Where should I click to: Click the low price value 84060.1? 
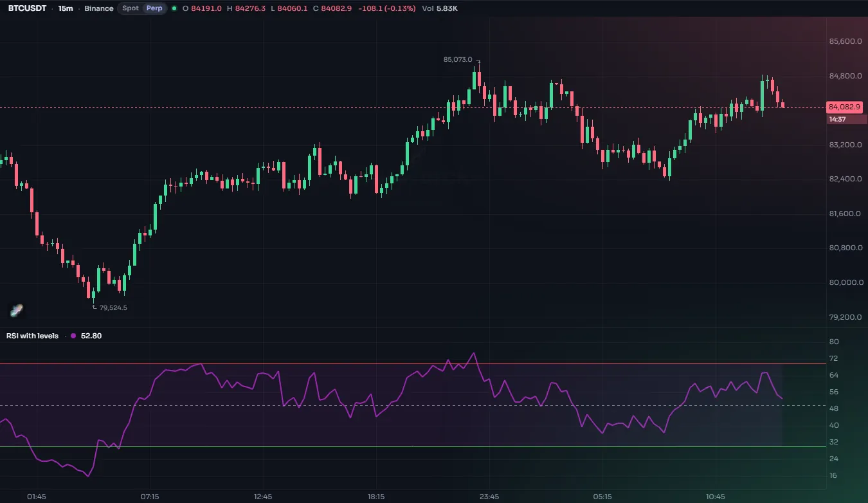click(293, 8)
